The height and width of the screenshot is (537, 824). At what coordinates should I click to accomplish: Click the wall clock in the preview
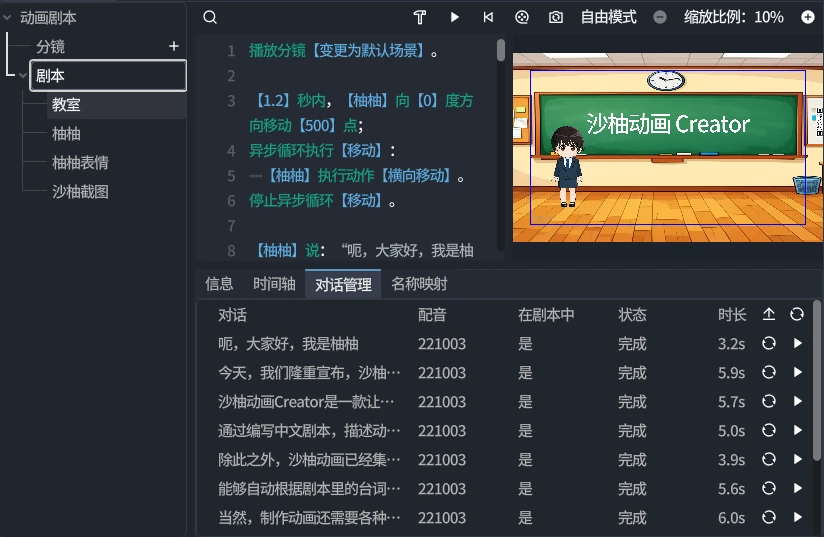coord(666,80)
